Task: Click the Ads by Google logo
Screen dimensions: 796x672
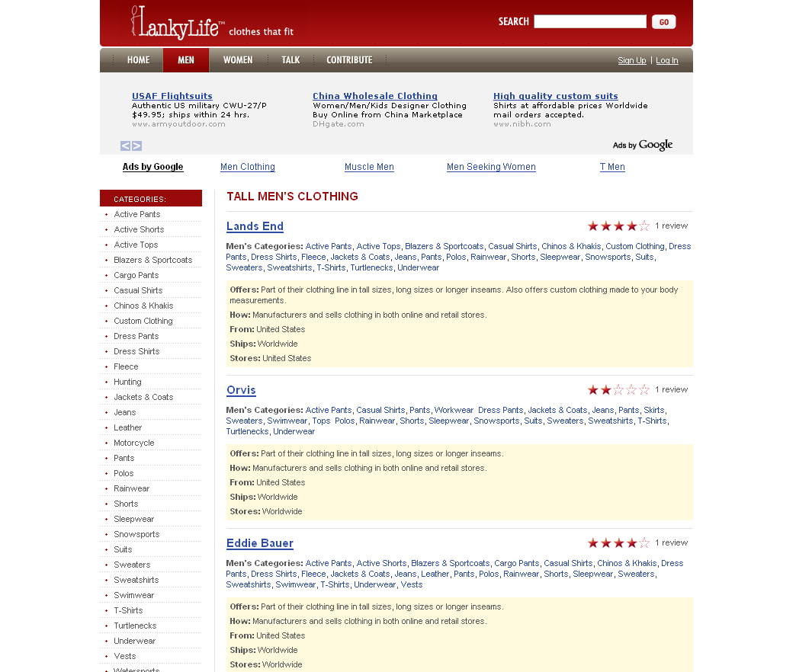Action: point(643,145)
